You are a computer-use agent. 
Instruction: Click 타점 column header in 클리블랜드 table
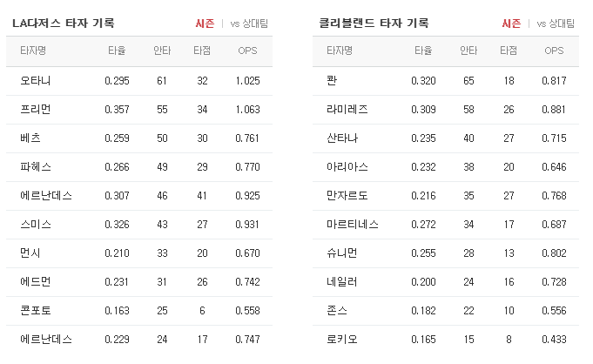pyautogui.click(x=509, y=51)
